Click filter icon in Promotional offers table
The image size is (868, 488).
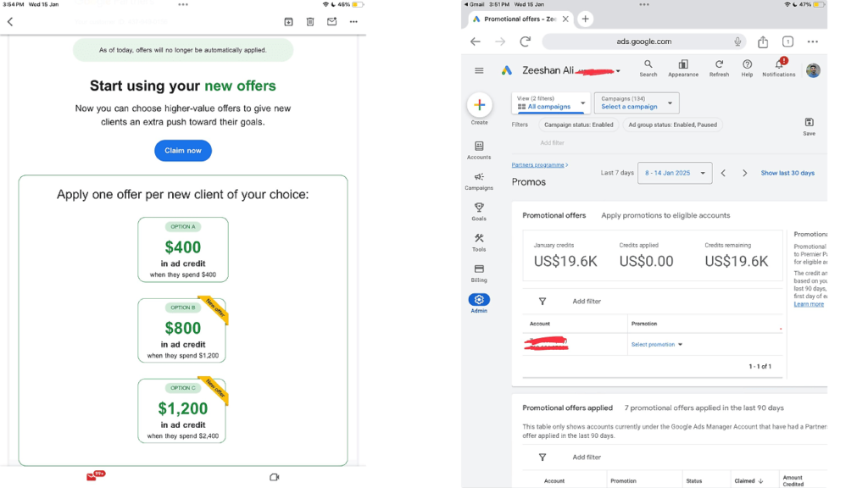542,302
